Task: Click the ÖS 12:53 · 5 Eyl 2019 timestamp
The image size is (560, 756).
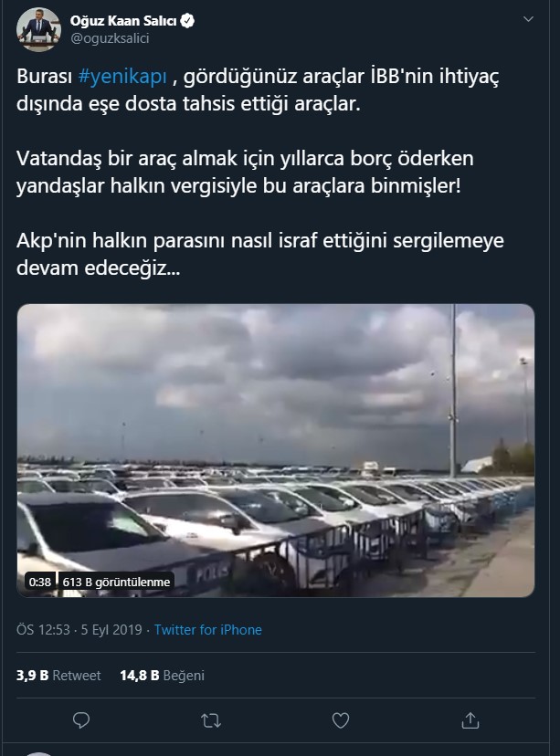Action: tap(79, 630)
